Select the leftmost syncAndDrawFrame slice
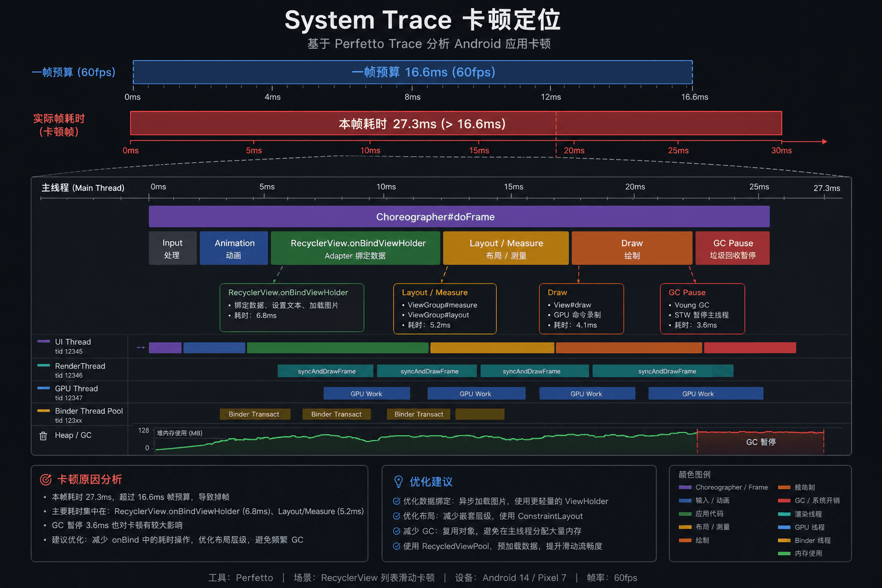The width and height of the screenshot is (882, 588). [x=326, y=371]
